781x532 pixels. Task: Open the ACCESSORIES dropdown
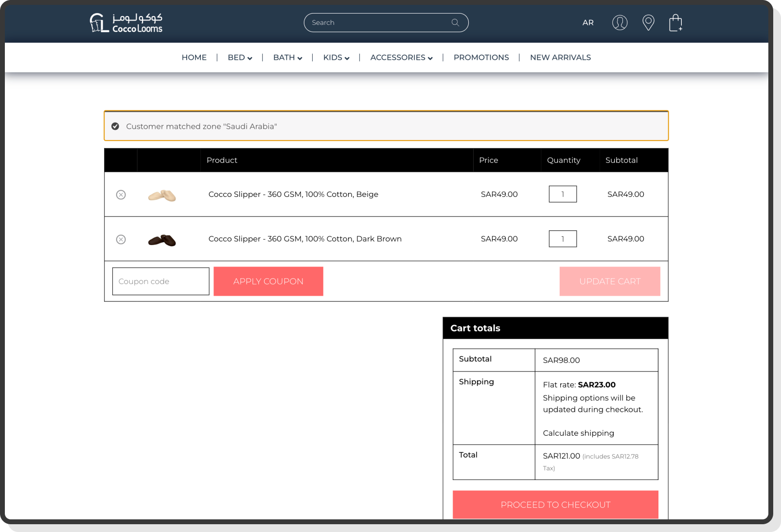(401, 57)
